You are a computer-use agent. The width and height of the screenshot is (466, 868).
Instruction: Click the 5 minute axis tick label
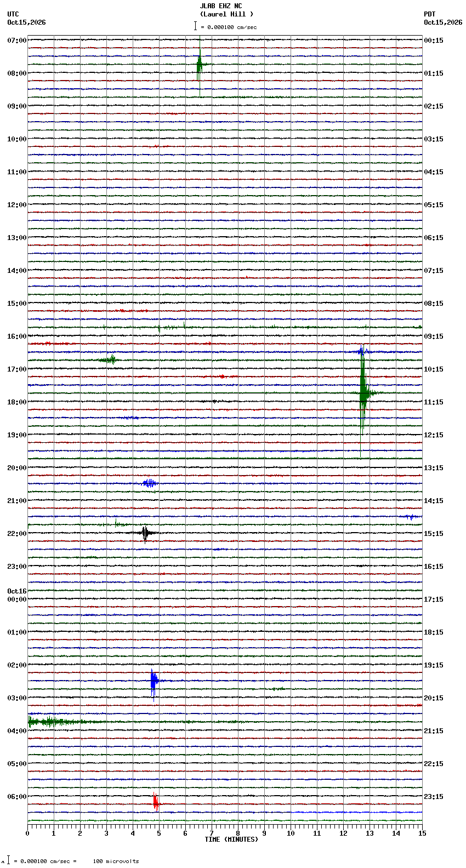[x=159, y=833]
